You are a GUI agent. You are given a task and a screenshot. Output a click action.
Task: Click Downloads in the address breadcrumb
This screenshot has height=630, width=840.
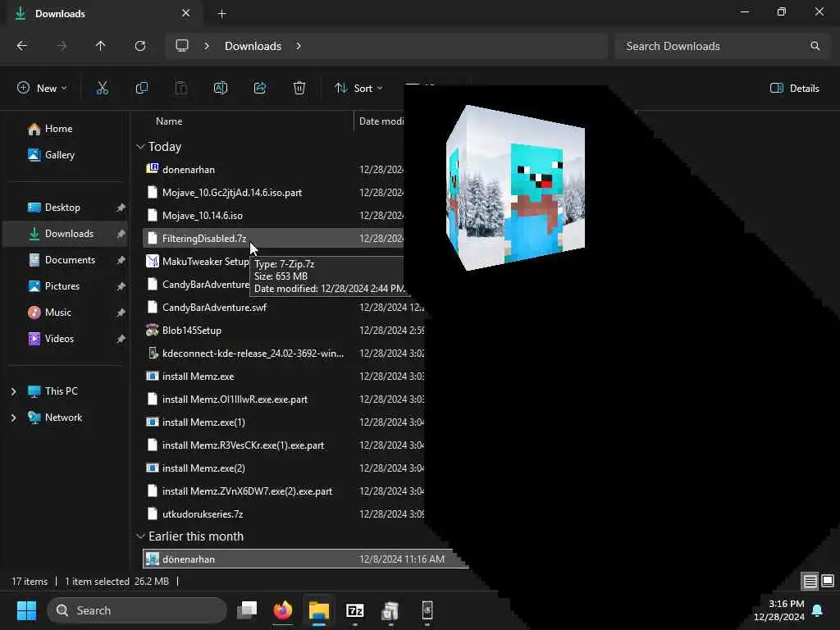click(x=253, y=46)
